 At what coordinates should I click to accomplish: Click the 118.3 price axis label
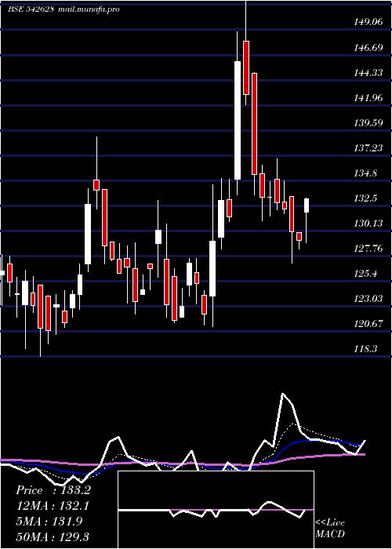click(x=365, y=349)
